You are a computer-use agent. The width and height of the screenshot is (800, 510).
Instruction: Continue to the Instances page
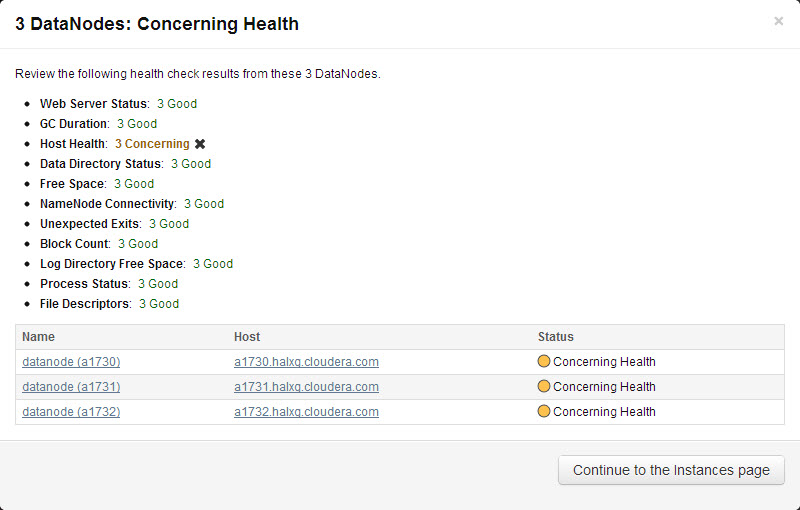click(671, 470)
